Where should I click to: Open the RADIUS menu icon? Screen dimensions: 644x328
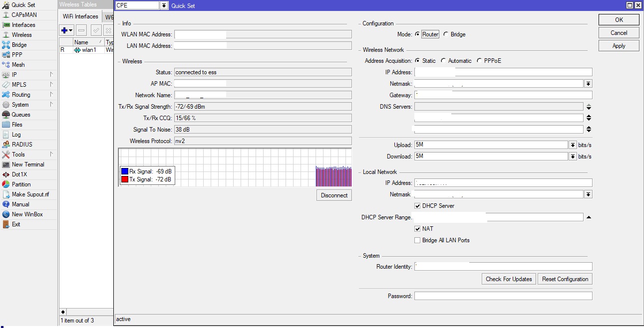coord(6,145)
